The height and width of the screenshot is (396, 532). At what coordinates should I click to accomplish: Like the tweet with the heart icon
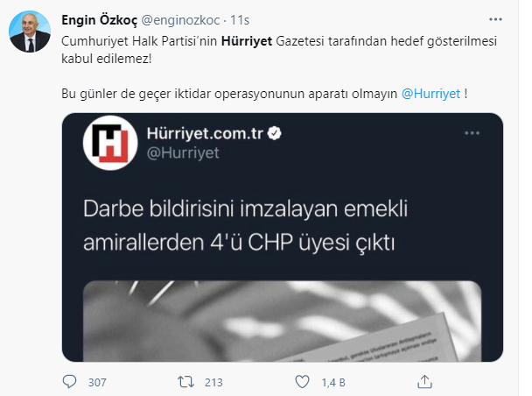[302, 382]
